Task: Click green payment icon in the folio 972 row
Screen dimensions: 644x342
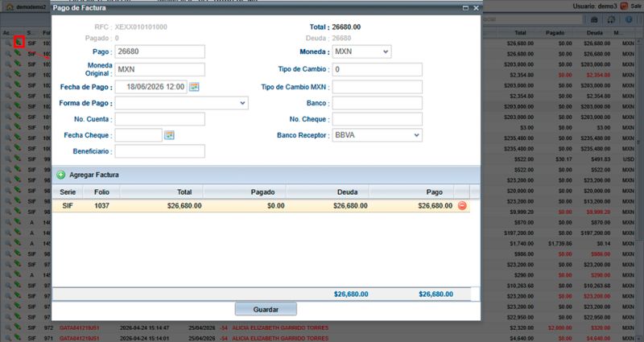Action: tap(18, 328)
